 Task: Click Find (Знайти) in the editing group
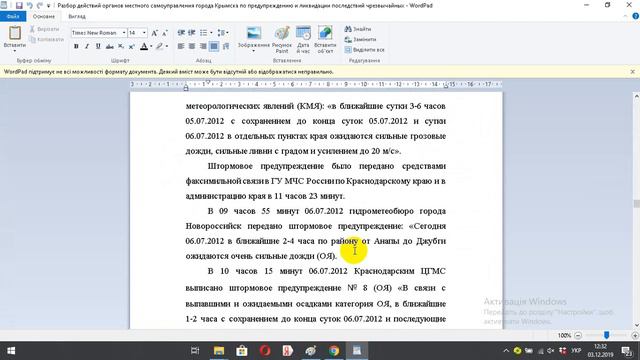coord(358,29)
